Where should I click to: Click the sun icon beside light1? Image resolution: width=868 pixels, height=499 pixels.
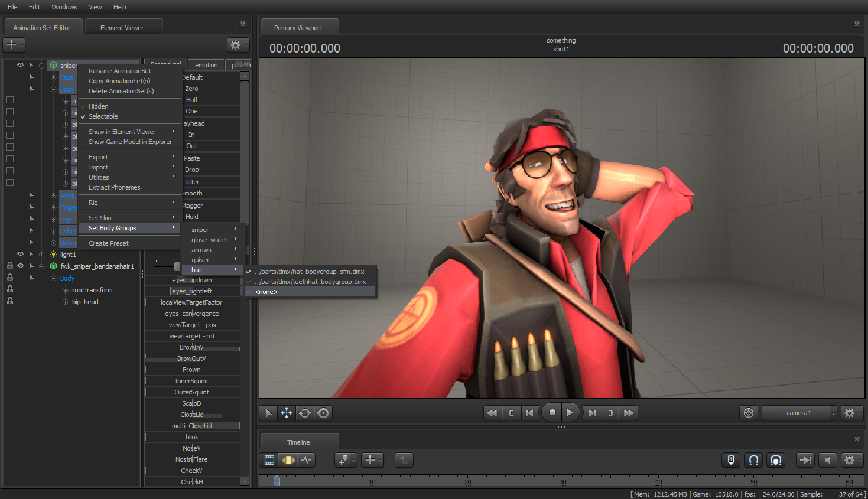[53, 255]
